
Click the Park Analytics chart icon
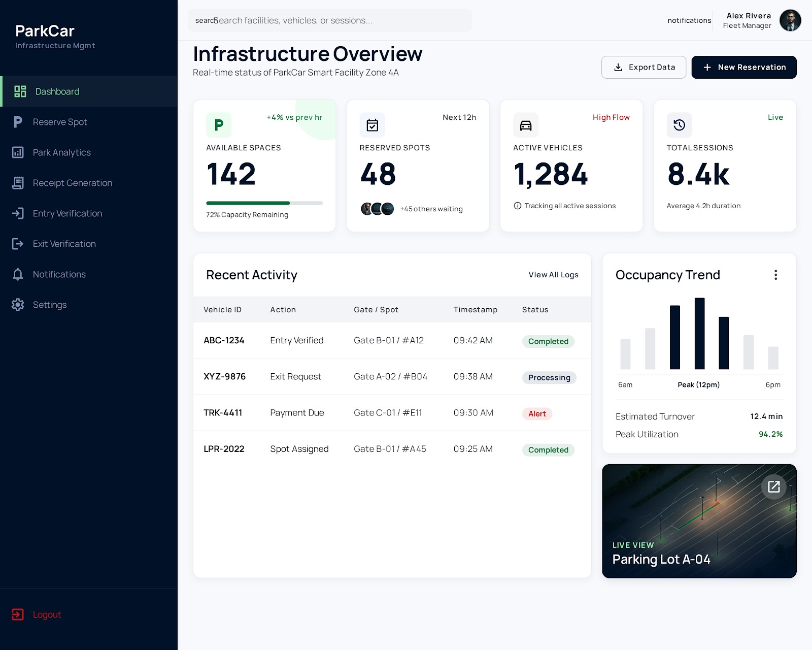point(18,152)
